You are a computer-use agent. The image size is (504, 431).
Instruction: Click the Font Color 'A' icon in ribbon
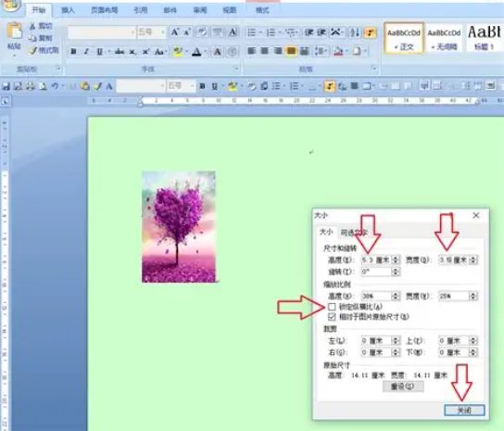[x=196, y=52]
